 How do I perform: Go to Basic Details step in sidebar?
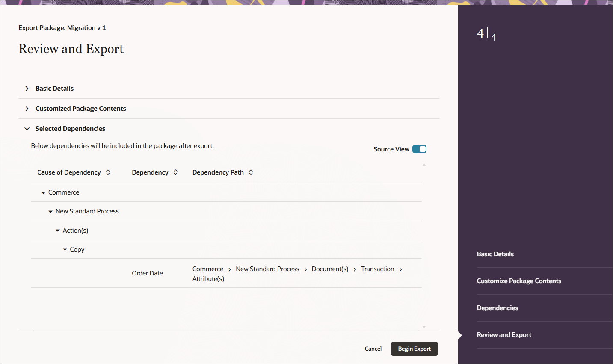point(495,254)
